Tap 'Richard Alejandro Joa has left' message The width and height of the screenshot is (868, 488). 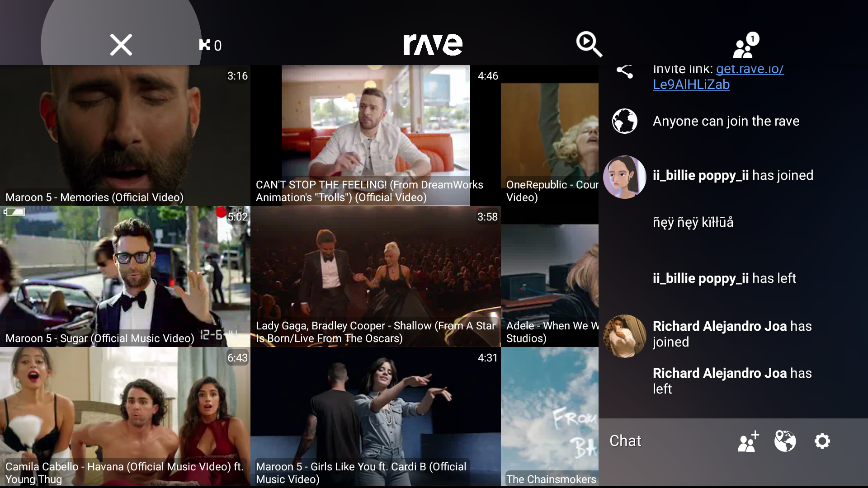coord(732,381)
